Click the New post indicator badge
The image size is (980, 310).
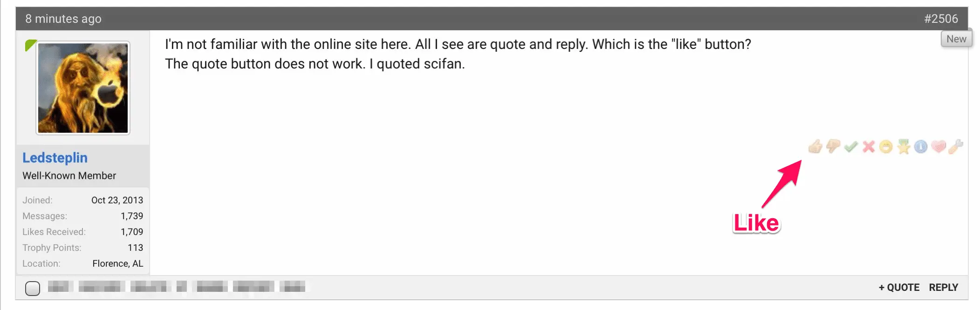(956, 39)
